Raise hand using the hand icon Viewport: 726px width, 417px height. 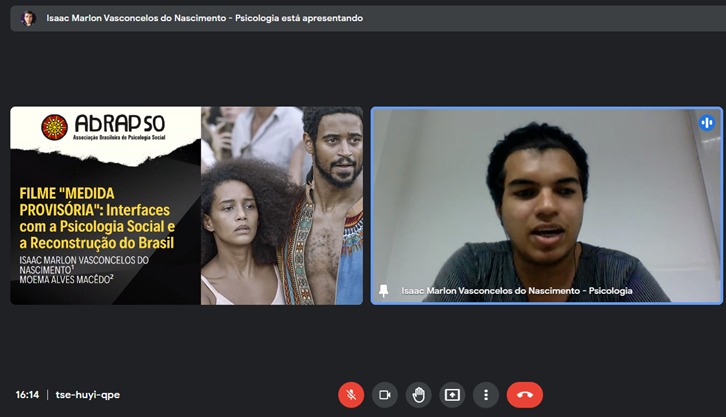[419, 395]
